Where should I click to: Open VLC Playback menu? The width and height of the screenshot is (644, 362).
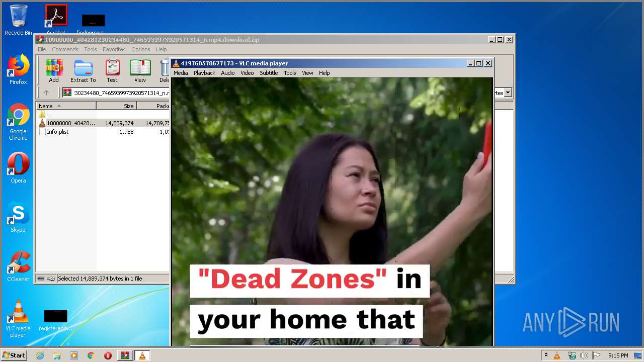(x=204, y=73)
